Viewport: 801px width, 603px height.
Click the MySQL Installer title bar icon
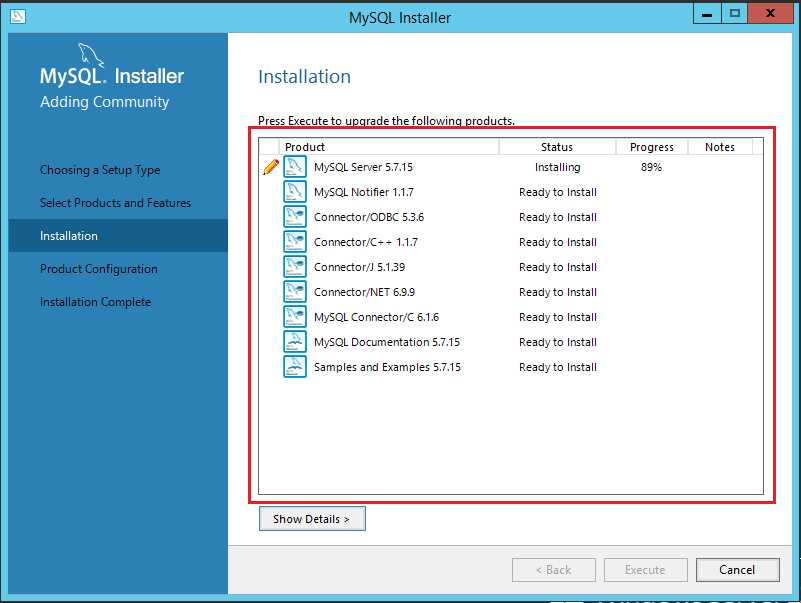click(x=18, y=16)
